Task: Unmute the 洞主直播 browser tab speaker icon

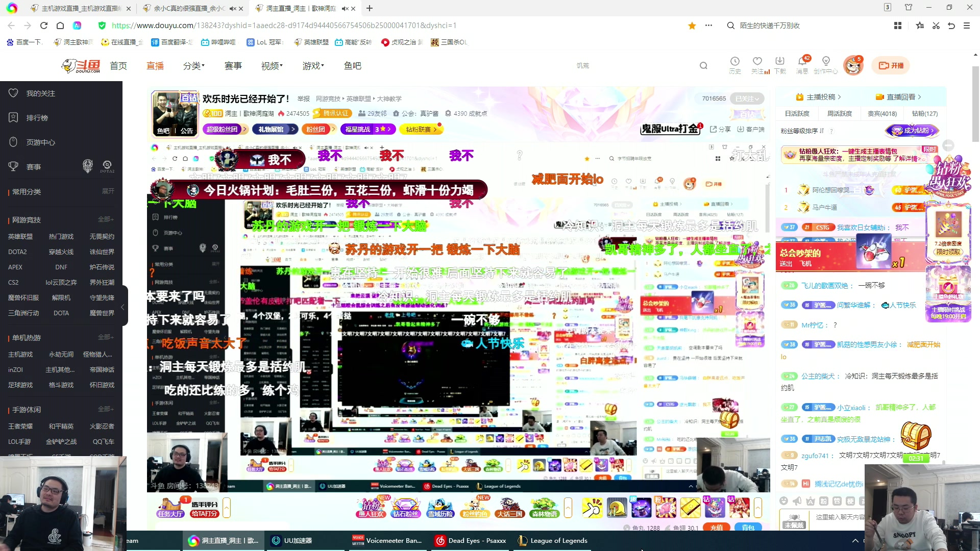Action: pyautogui.click(x=345, y=9)
